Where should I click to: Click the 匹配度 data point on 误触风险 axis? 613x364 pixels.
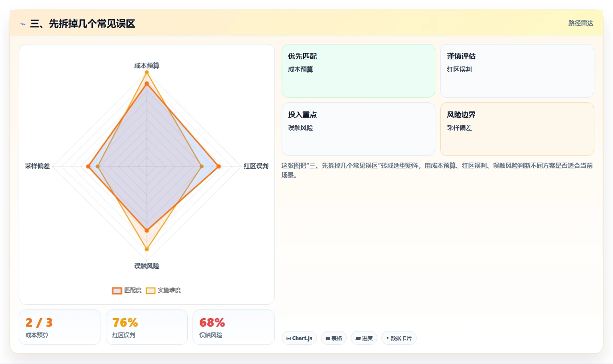point(147,231)
